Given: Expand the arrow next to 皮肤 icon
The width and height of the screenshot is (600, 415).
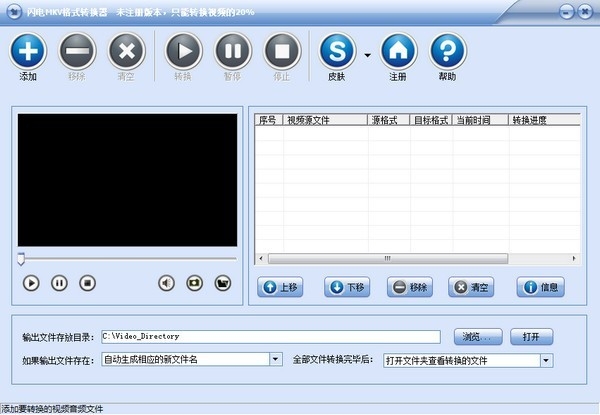Looking at the screenshot, I should click(x=367, y=56).
